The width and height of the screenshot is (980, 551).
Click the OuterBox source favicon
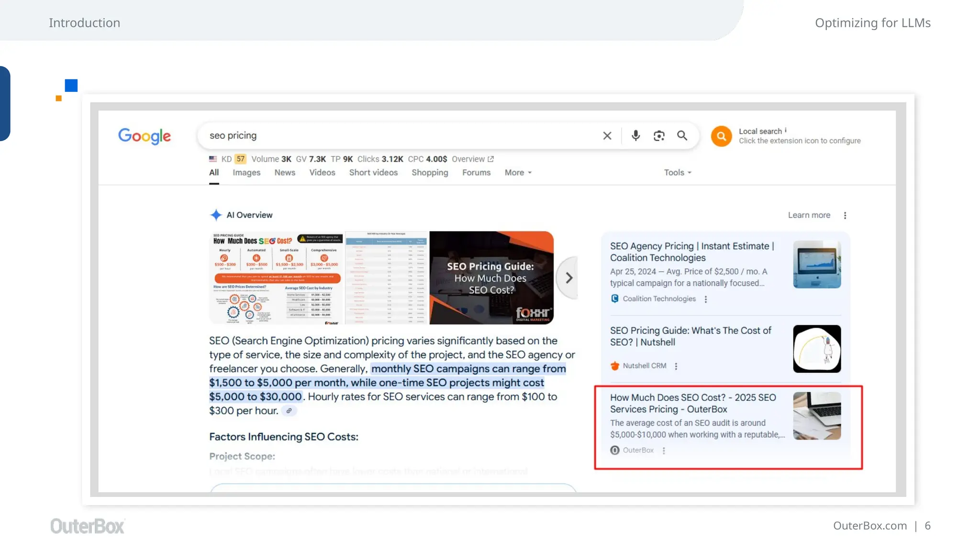(615, 450)
